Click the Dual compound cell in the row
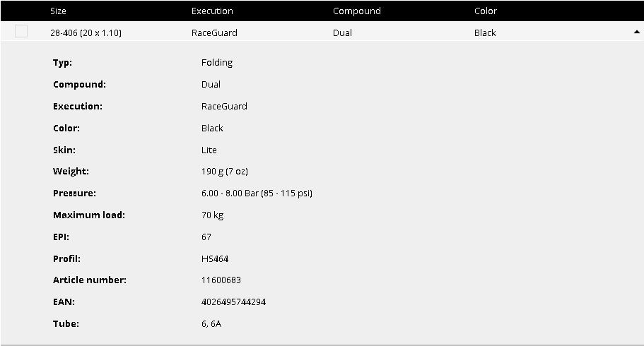Image resolution: width=644 pixels, height=346 pixels. [x=342, y=33]
